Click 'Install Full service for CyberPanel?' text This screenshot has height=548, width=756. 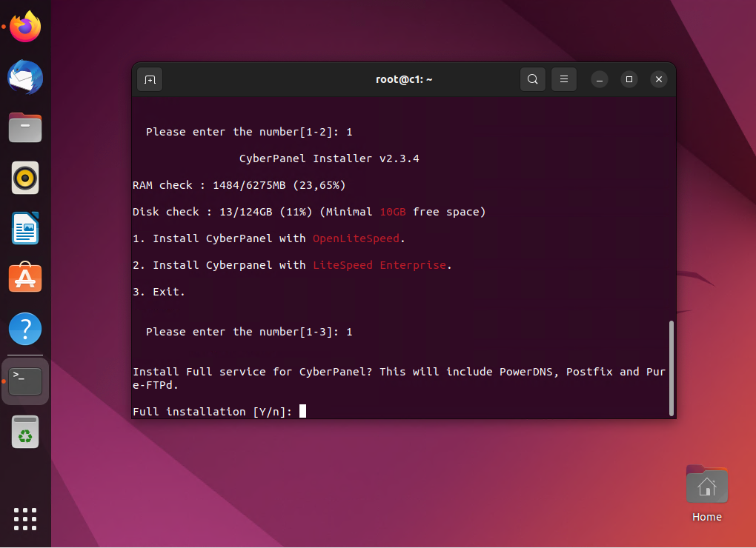click(253, 372)
